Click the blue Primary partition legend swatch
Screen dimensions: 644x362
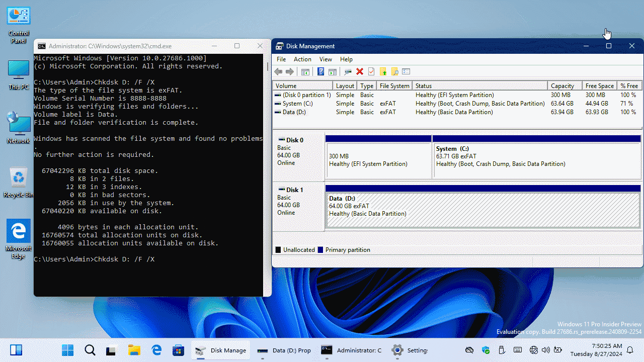coord(320,250)
